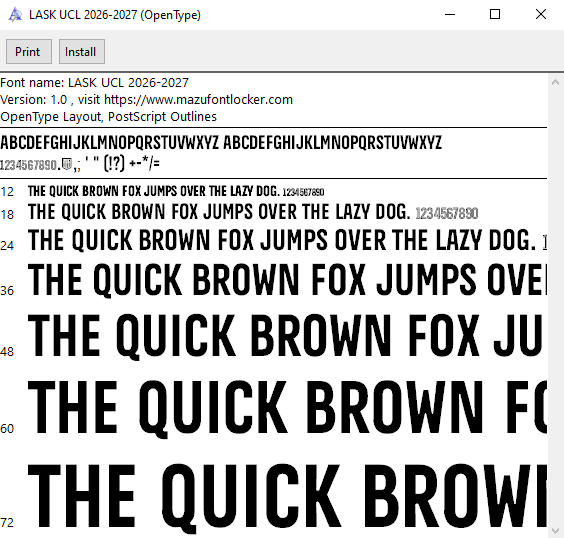Click the size label '24'

[7, 246]
